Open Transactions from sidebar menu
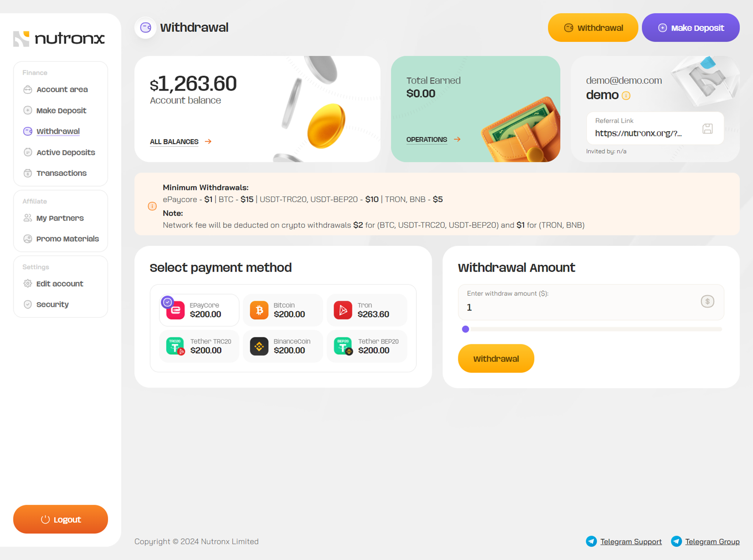Image resolution: width=753 pixels, height=560 pixels. pyautogui.click(x=61, y=173)
